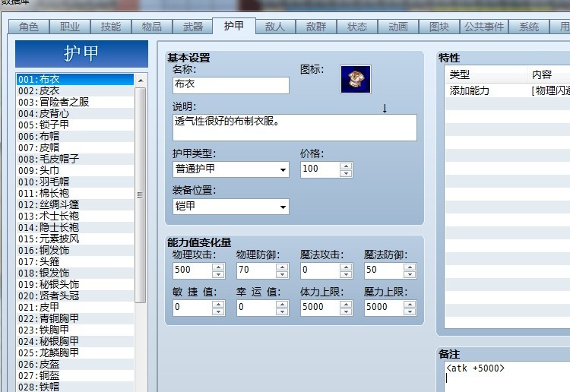Go to the 动画 tab
The height and width of the screenshot is (392, 570).
398,27
